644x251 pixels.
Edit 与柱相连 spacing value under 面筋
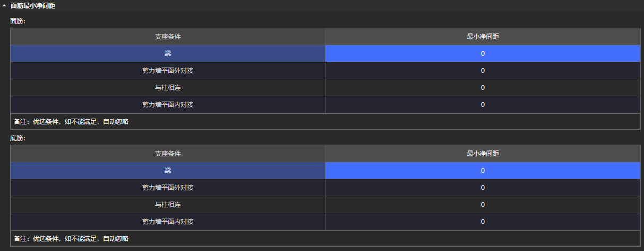click(483, 88)
